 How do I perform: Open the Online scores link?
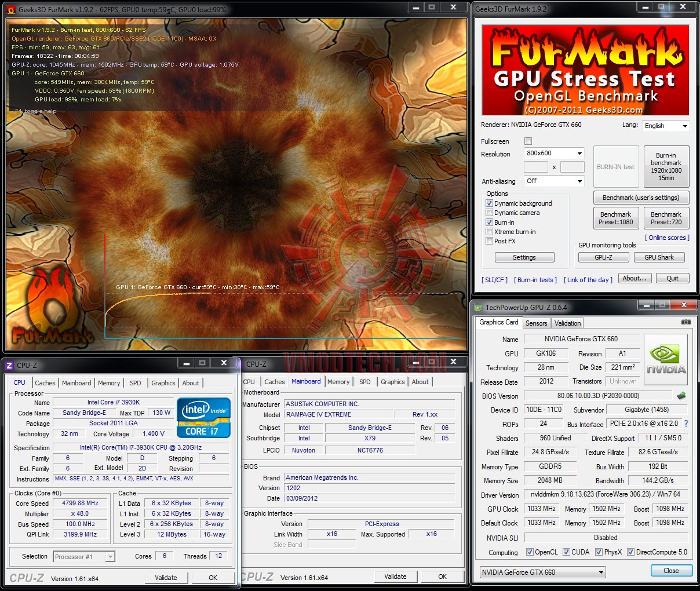[x=668, y=238]
